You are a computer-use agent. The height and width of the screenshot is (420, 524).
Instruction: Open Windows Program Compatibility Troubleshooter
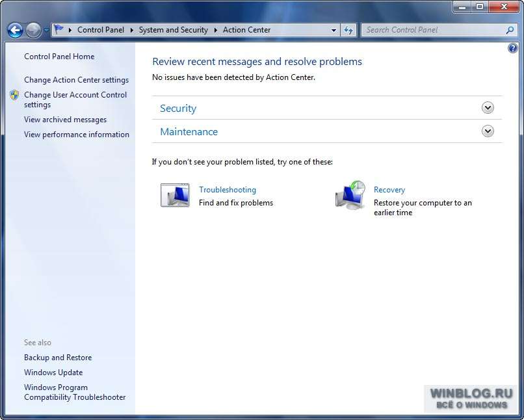(x=75, y=392)
